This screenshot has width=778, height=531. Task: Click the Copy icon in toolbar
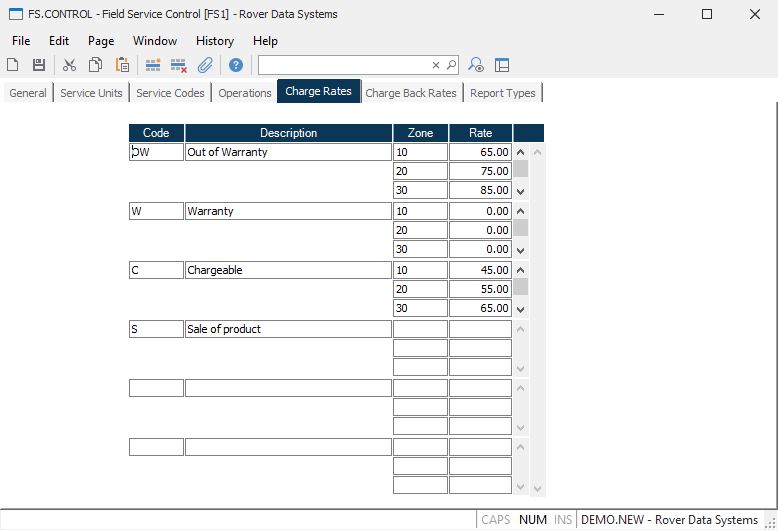(95, 65)
